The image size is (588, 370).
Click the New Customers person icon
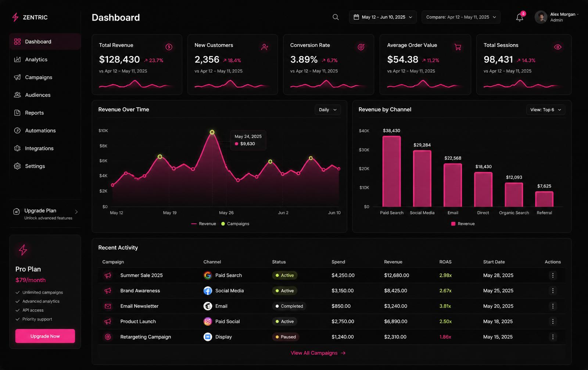[265, 47]
